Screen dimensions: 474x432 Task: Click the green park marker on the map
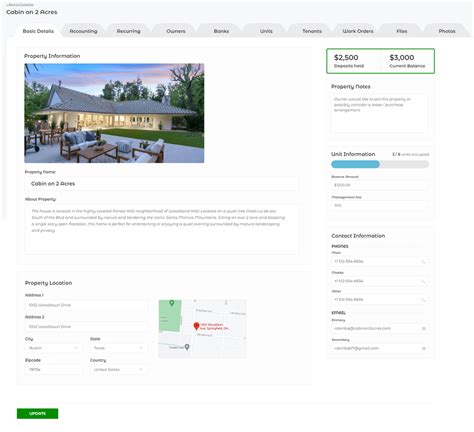[x=172, y=303]
